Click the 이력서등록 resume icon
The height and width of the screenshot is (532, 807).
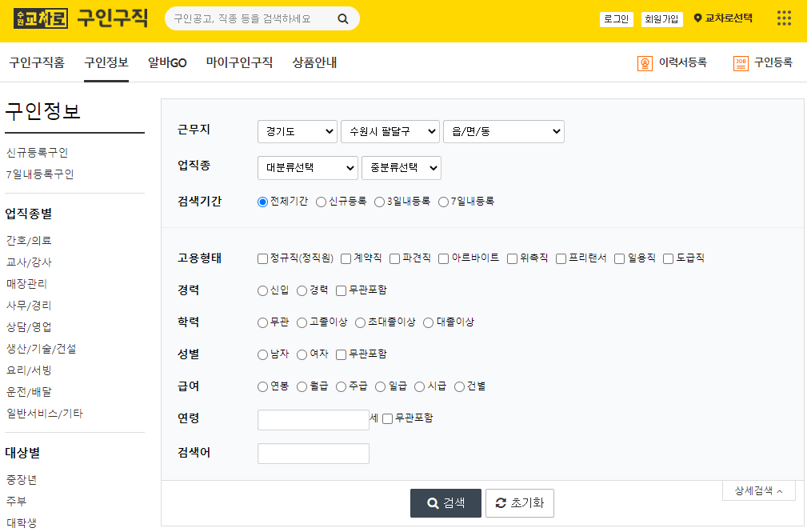(645, 62)
